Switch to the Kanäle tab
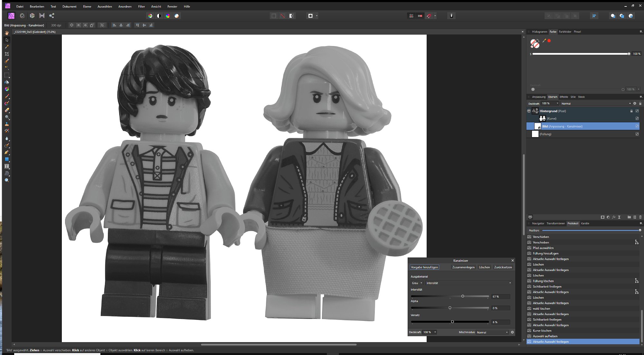The height and width of the screenshot is (355, 644). (585, 223)
